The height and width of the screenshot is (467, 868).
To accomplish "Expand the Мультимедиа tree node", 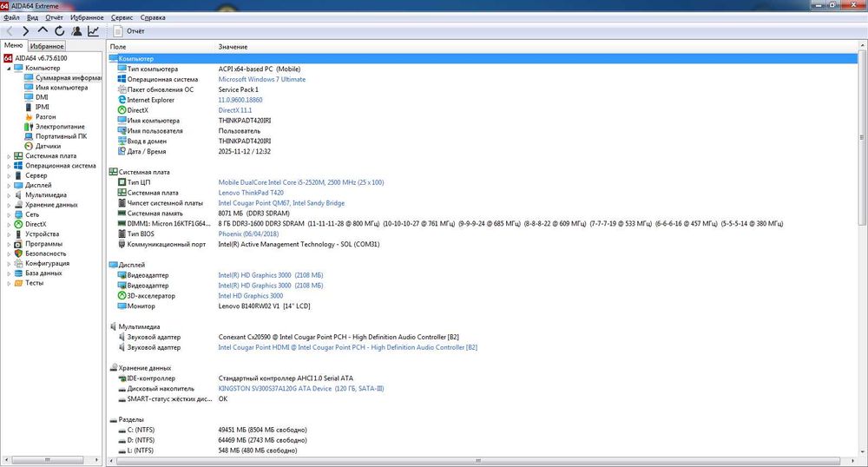I will pyautogui.click(x=9, y=195).
